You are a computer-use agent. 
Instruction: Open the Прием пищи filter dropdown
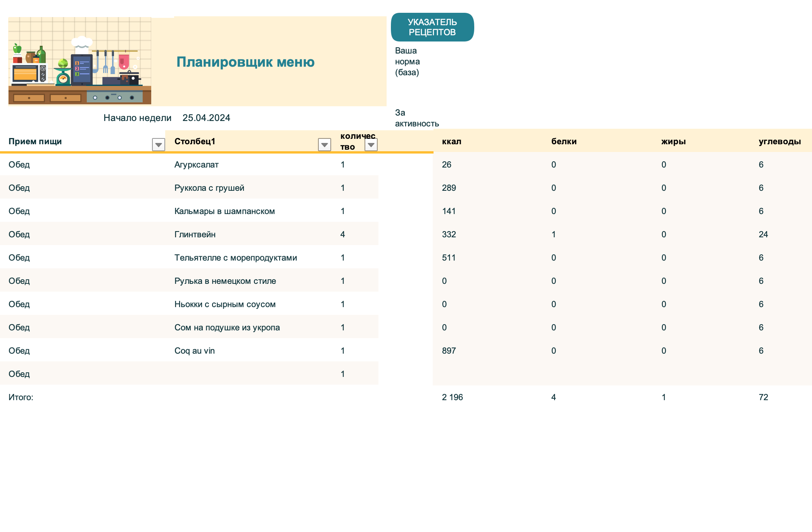click(158, 145)
